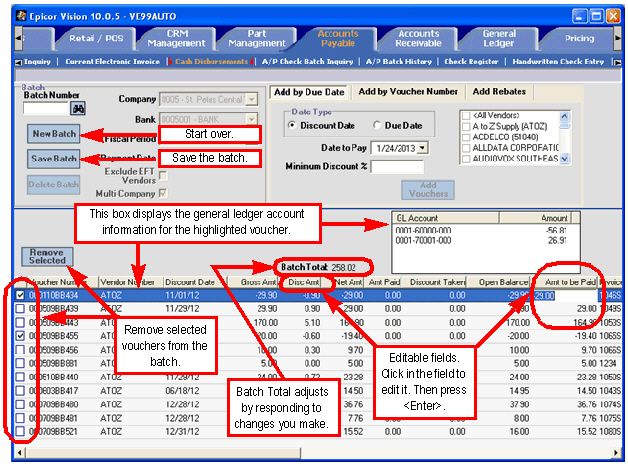Click the Open Balance column header
Screen dimensions: 628x467
point(499,282)
